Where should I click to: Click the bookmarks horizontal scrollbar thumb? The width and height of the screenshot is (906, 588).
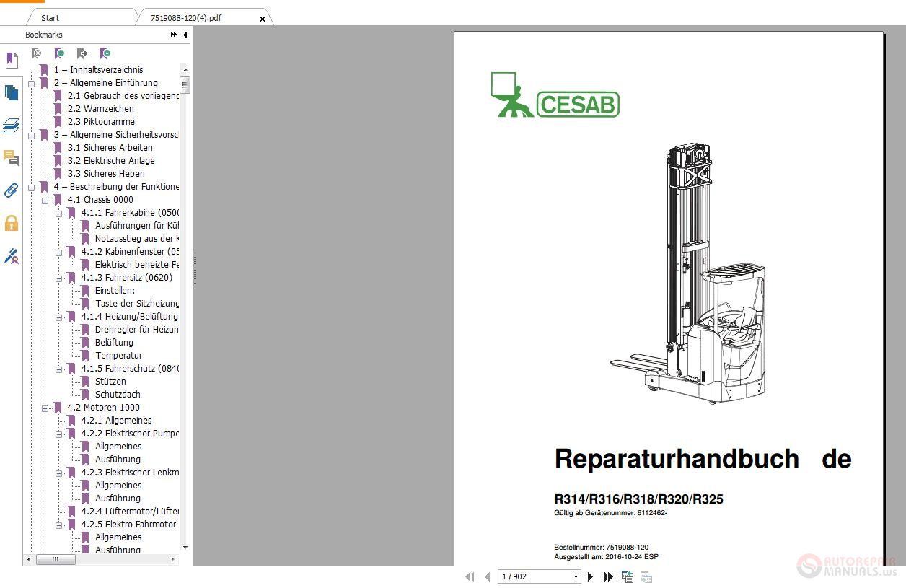pos(56,559)
